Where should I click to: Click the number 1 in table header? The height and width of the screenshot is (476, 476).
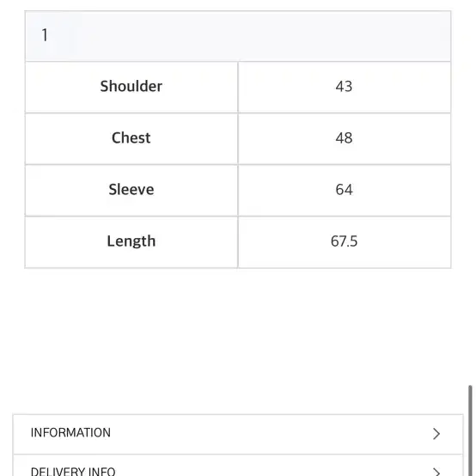pyautogui.click(x=45, y=35)
